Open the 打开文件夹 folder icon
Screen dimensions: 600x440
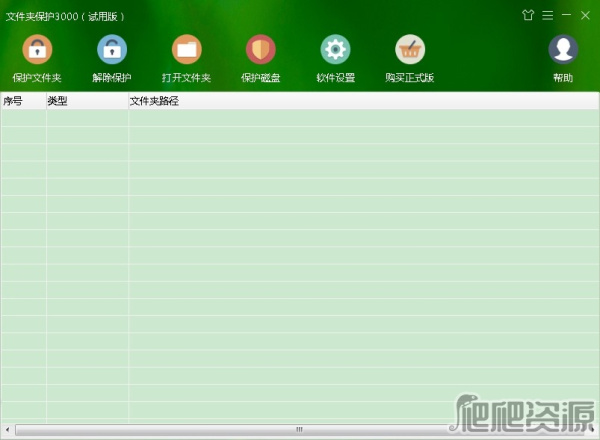pos(186,49)
